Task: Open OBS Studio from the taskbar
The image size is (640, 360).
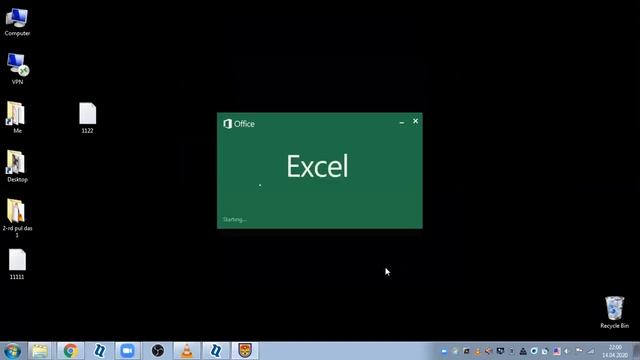Action: click(158, 351)
